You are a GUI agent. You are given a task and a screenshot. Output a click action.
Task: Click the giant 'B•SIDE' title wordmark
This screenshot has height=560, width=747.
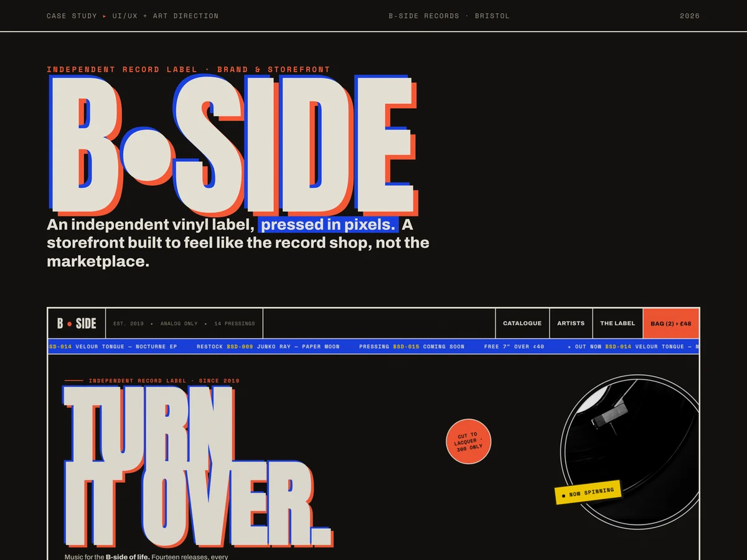pos(232,145)
